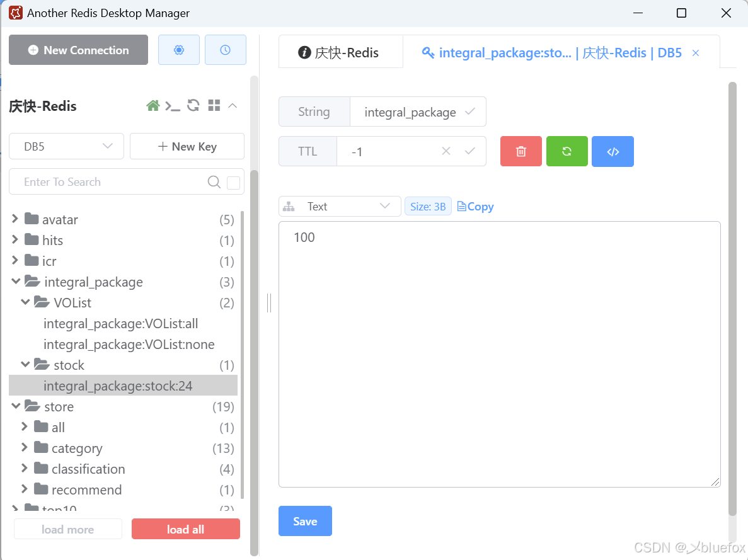Click the category folder icon
This screenshot has height=560, width=748.
pos(41,447)
